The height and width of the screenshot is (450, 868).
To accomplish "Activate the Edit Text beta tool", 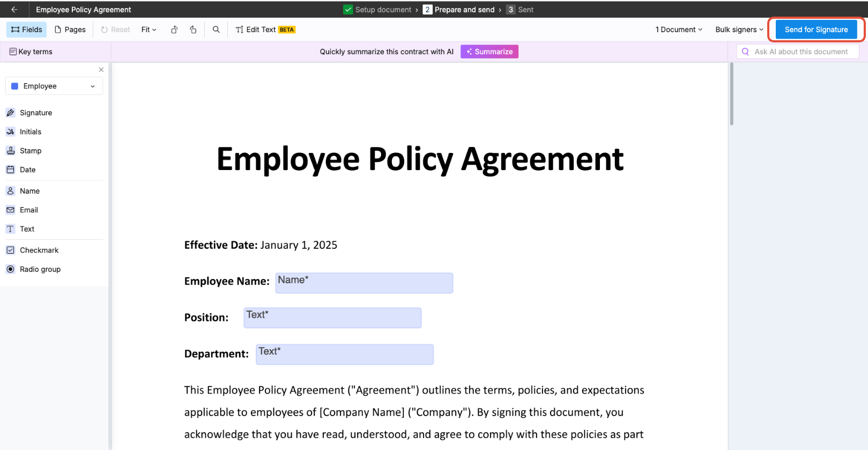I will tap(265, 29).
